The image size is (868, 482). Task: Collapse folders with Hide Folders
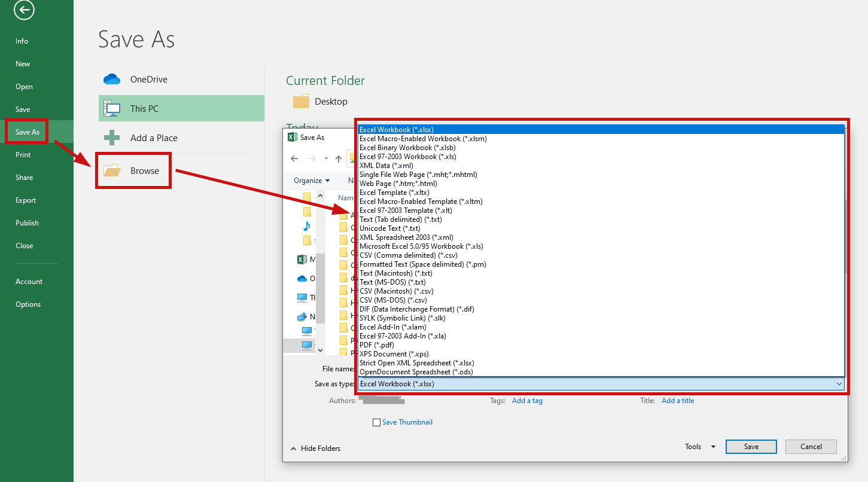click(315, 448)
